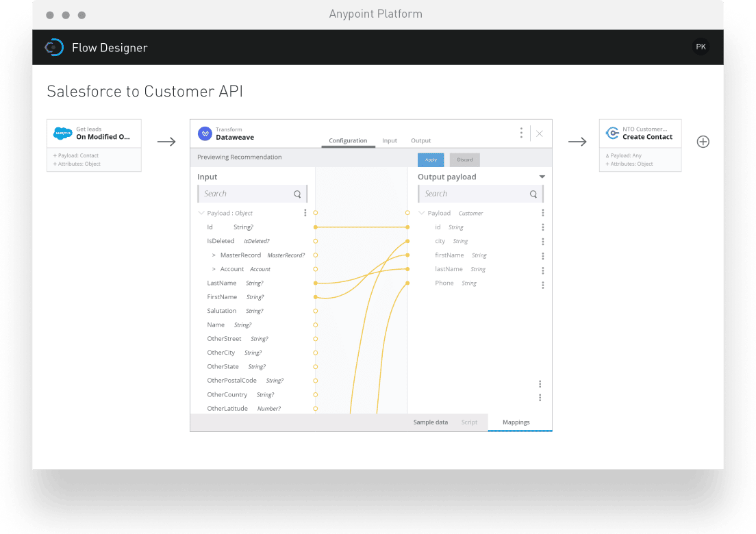The image size is (756, 534).
Task: Open options menu for output firstName field
Action: pos(543,256)
